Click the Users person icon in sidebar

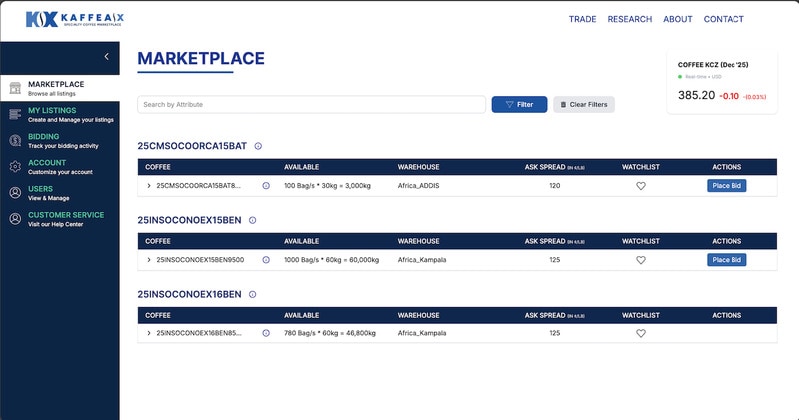(15, 193)
